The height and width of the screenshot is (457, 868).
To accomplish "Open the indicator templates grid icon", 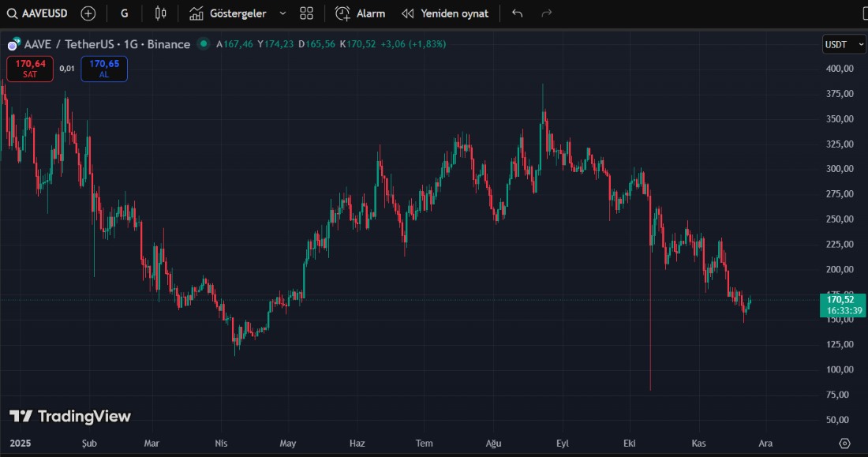I will (x=307, y=13).
